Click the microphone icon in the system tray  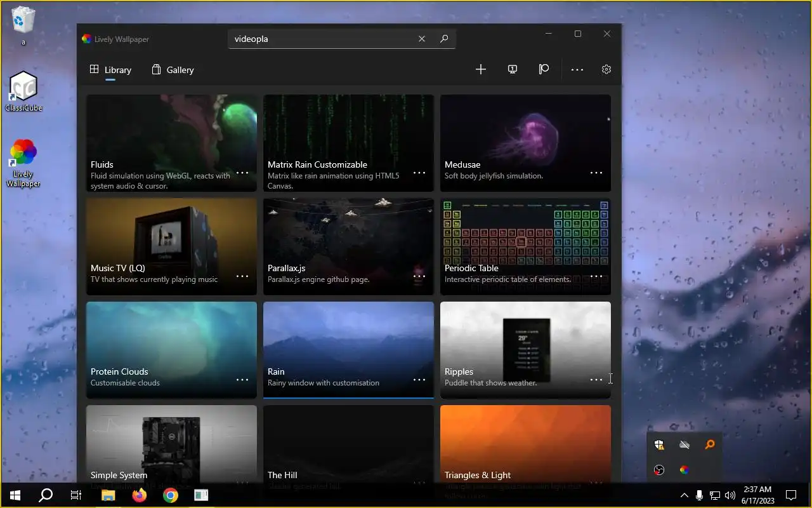point(699,495)
